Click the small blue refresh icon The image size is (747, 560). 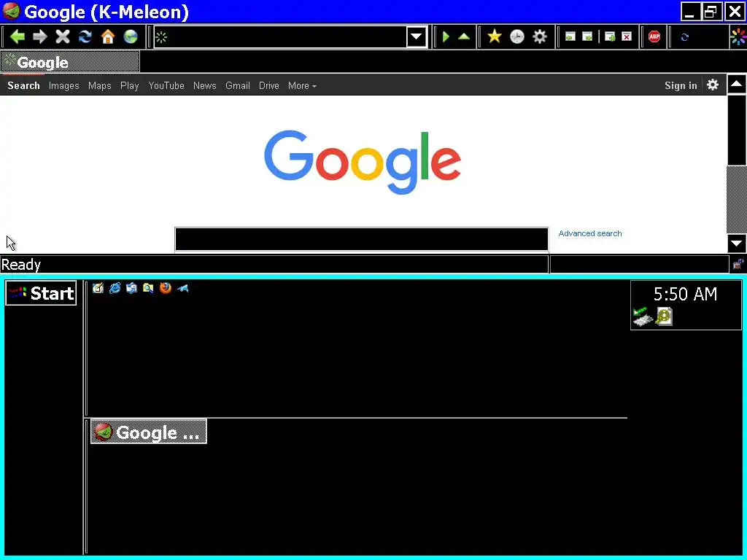click(x=684, y=37)
